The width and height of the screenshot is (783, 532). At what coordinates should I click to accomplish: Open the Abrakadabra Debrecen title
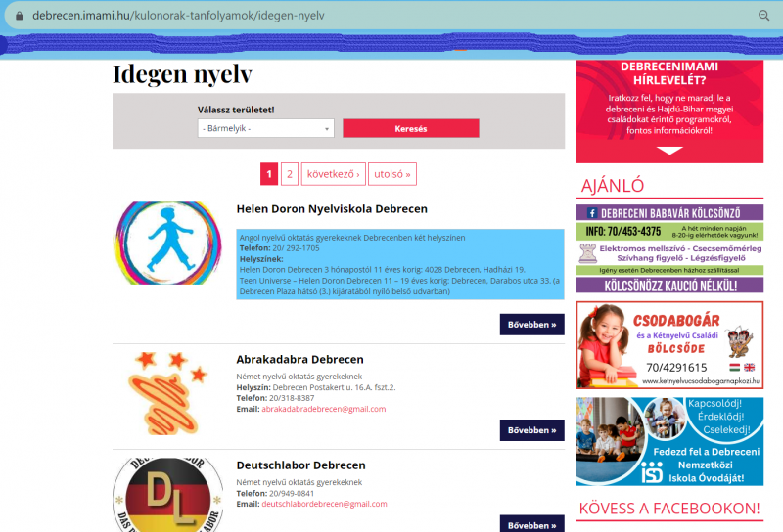pos(299,359)
